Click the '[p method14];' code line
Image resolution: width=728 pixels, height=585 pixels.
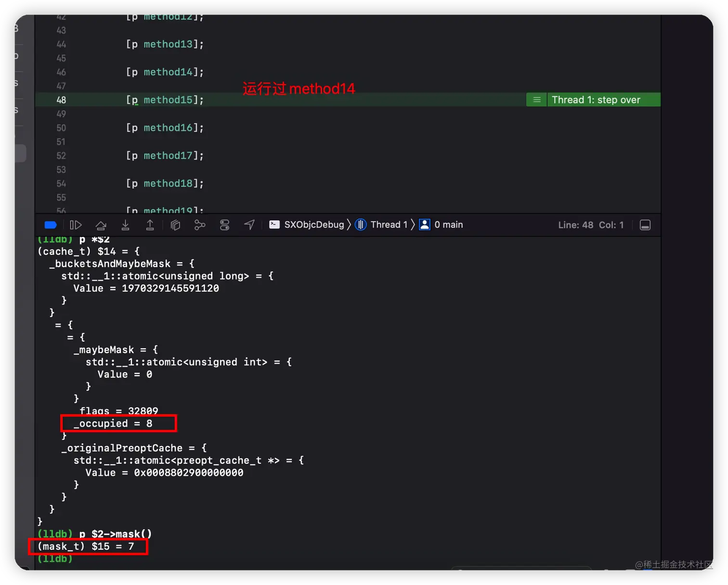tap(165, 72)
